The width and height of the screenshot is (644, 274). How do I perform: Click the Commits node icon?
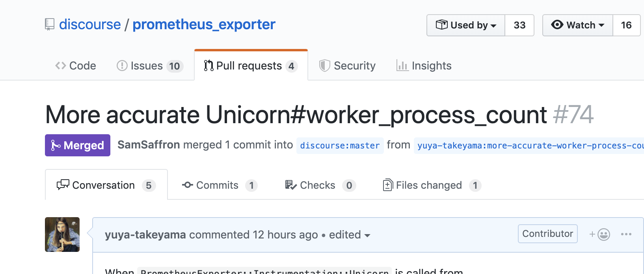click(x=188, y=185)
